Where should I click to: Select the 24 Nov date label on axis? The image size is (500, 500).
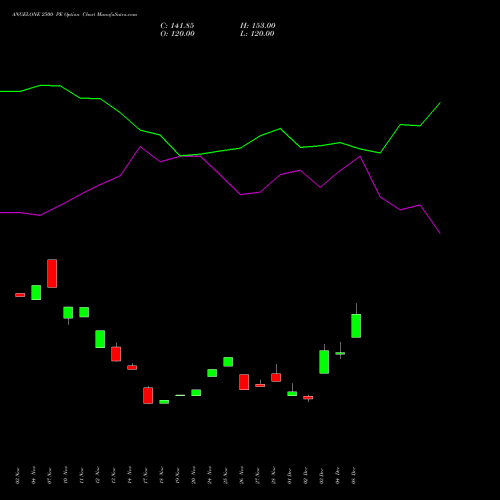click(x=210, y=475)
